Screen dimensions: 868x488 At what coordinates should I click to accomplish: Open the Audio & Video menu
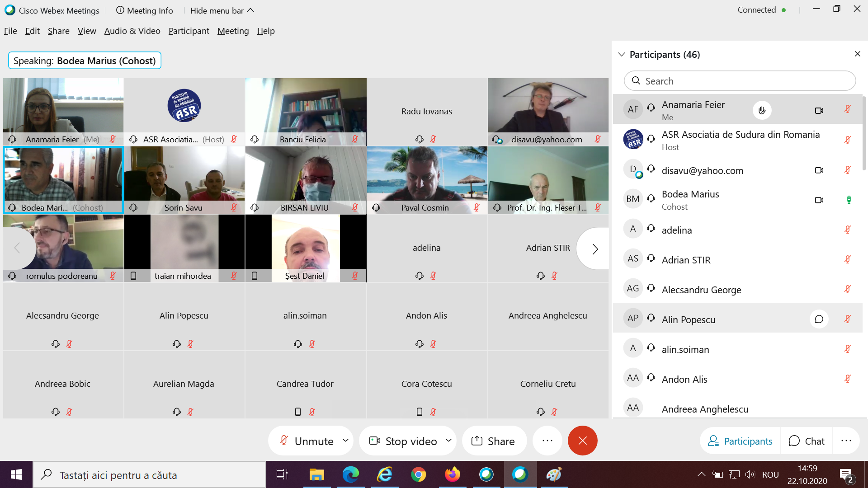click(x=132, y=31)
